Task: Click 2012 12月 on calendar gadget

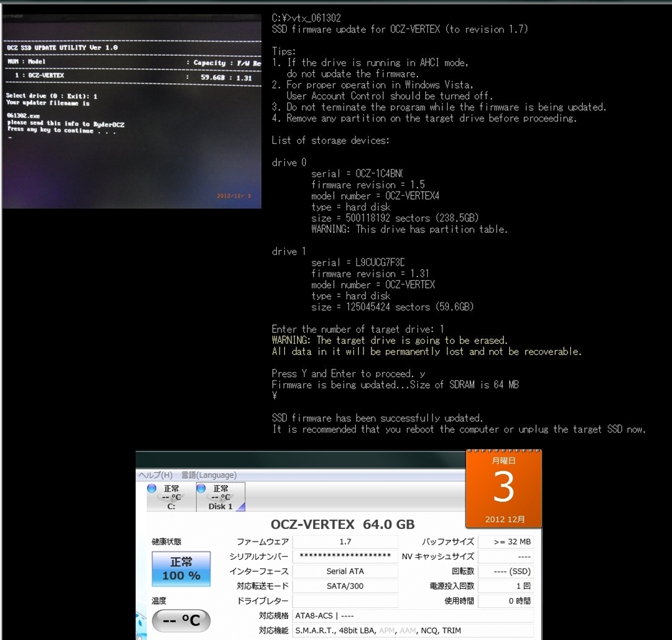Action: 505,519
